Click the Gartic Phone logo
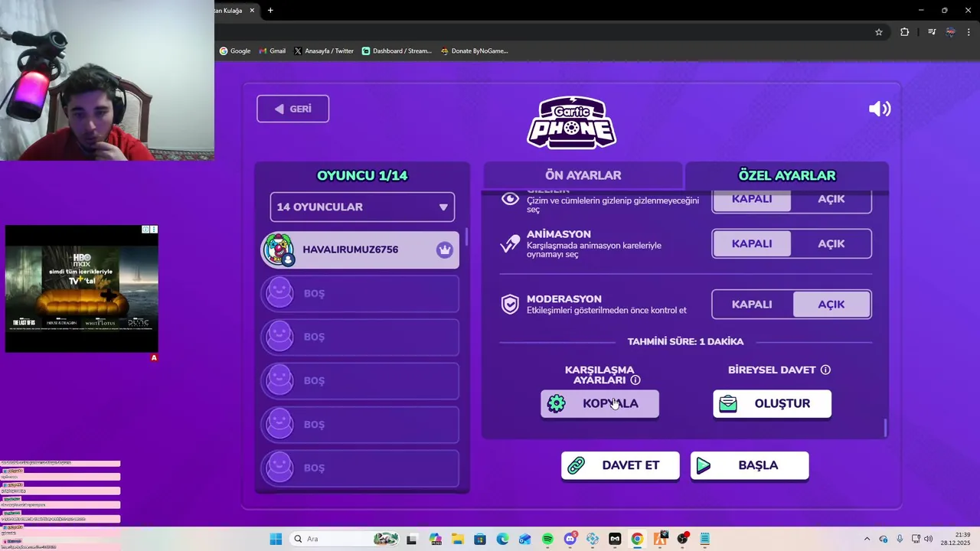980x551 pixels. (571, 122)
